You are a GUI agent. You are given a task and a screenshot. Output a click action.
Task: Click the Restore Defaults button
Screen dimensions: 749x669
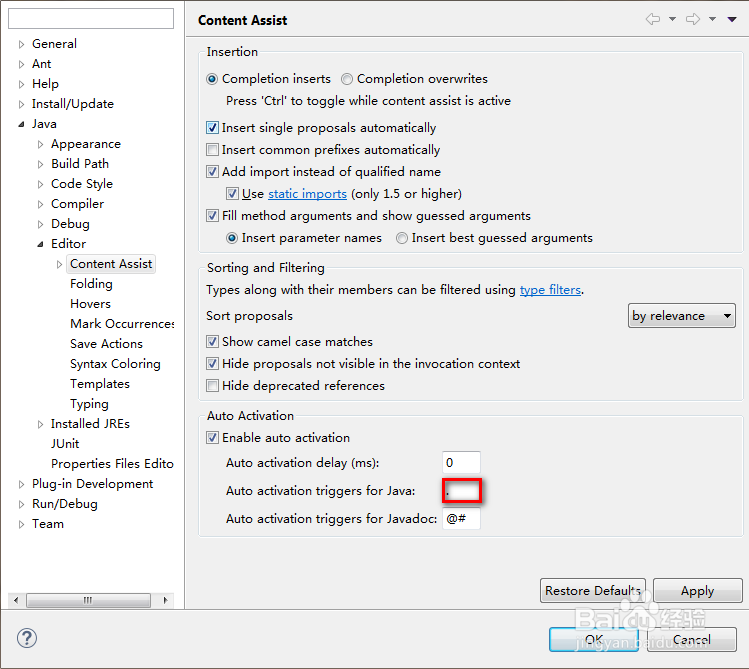pyautogui.click(x=593, y=591)
